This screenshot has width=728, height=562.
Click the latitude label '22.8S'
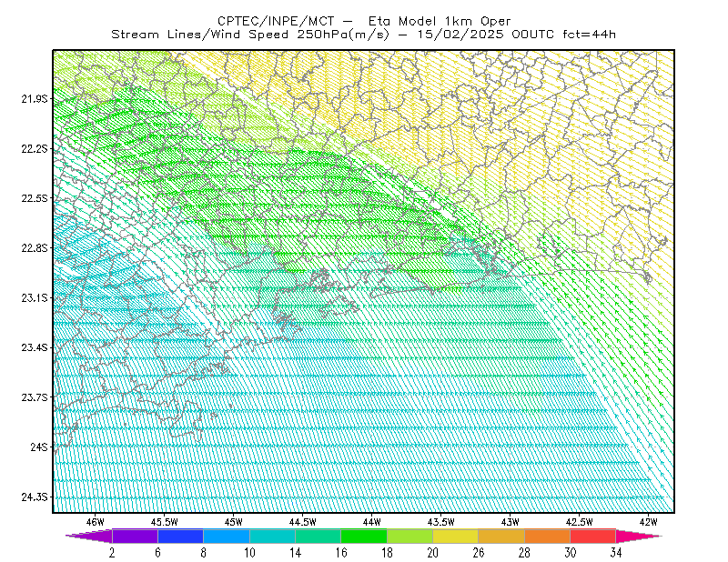[x=35, y=248]
